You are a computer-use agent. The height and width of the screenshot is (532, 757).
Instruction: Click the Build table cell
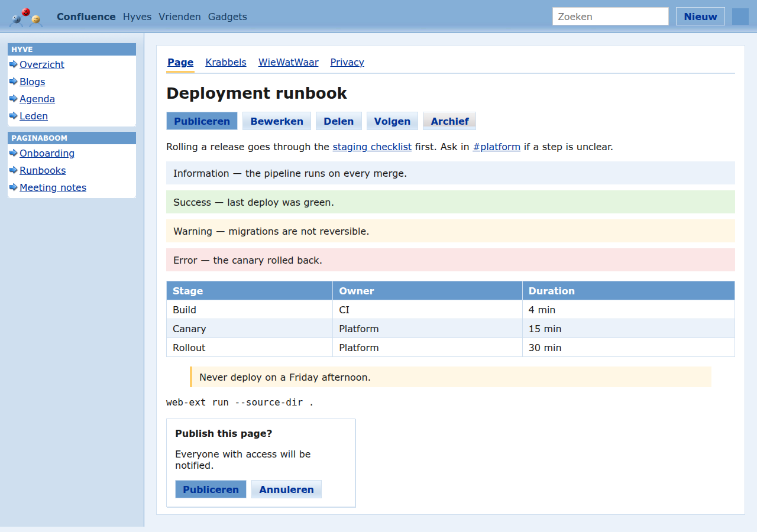[x=250, y=310]
